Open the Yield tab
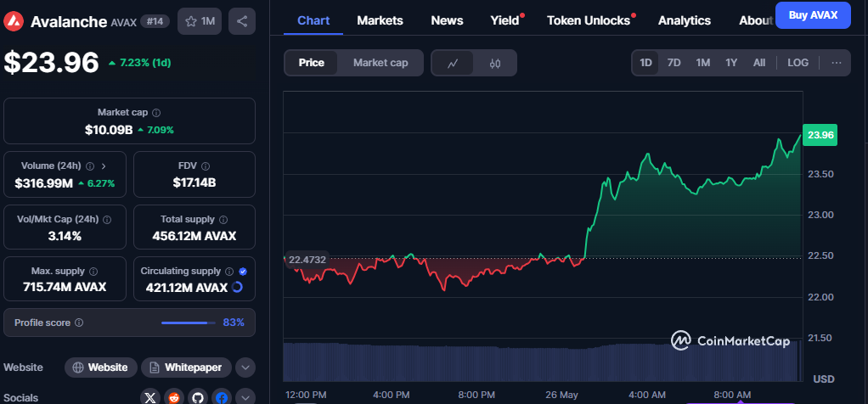 (504, 20)
